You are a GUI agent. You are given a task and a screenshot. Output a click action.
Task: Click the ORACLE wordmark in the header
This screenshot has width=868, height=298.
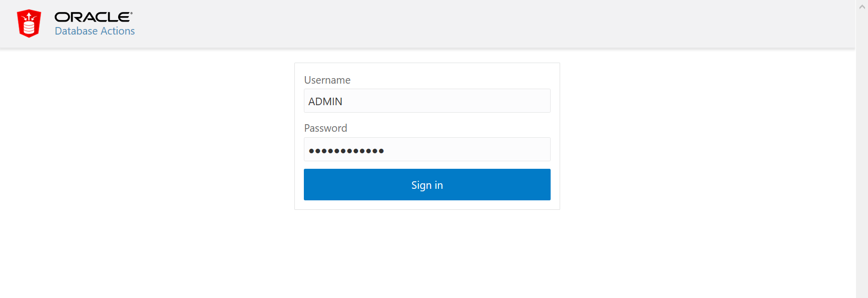93,17
